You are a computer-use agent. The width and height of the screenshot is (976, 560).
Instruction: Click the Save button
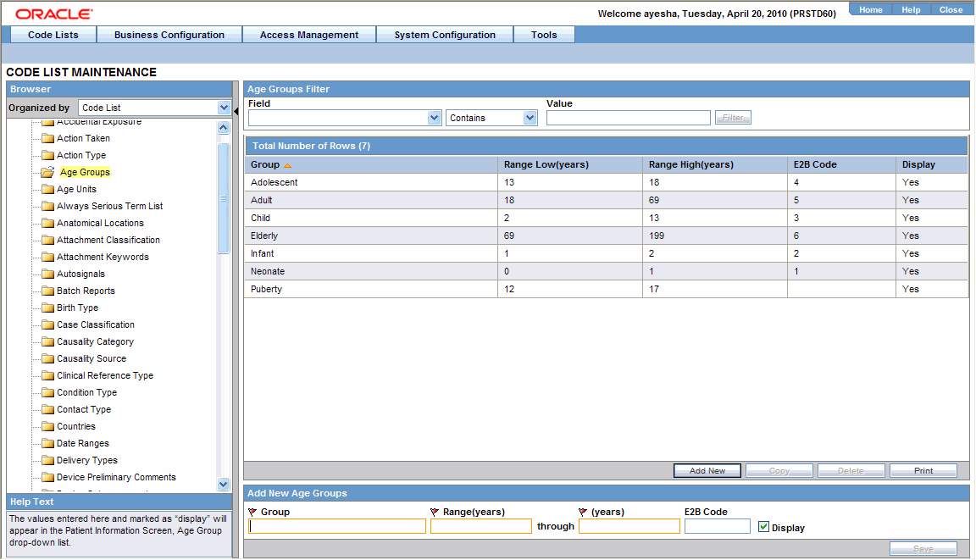point(923,548)
